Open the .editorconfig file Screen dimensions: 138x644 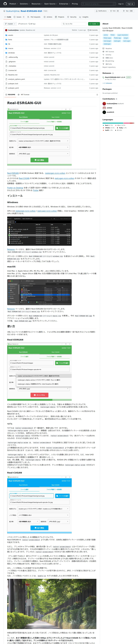(13, 57)
